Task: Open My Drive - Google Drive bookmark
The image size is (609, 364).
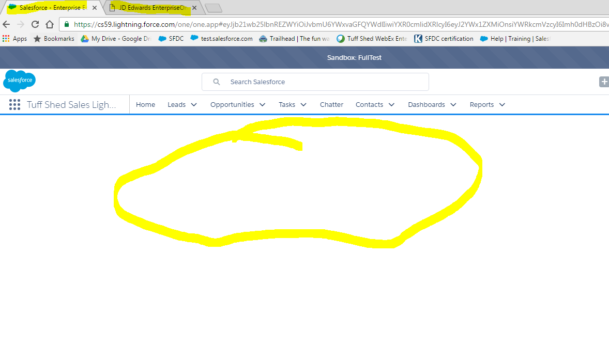Action: click(116, 39)
